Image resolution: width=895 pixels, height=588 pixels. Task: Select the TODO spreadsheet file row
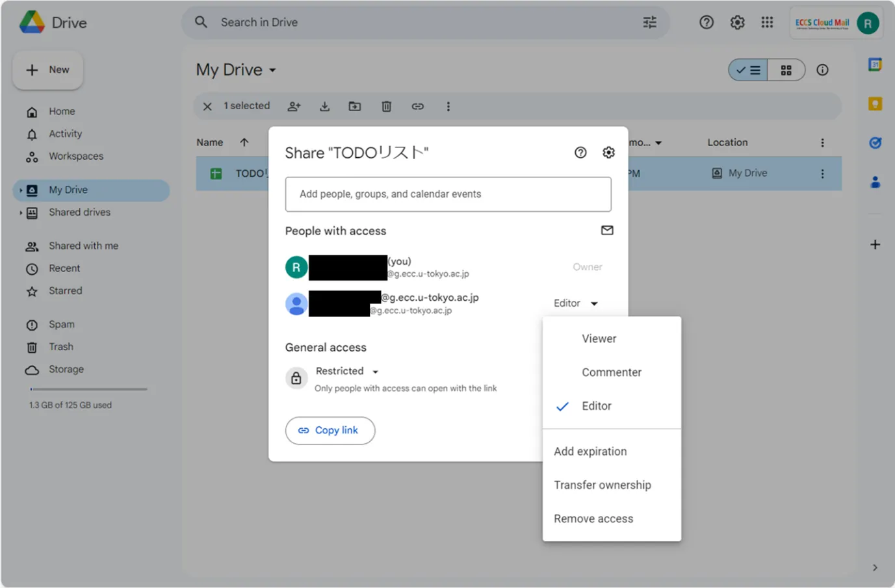(x=519, y=173)
